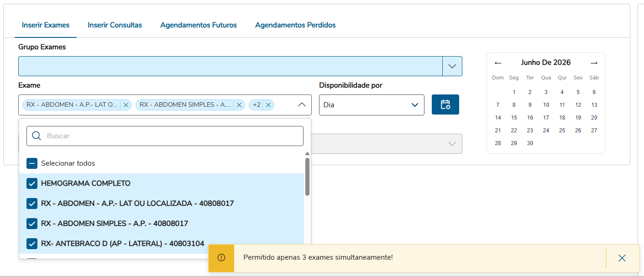Collapse the Exame multiselect chevron
Viewport: 644px width, 277px height.
[302, 105]
